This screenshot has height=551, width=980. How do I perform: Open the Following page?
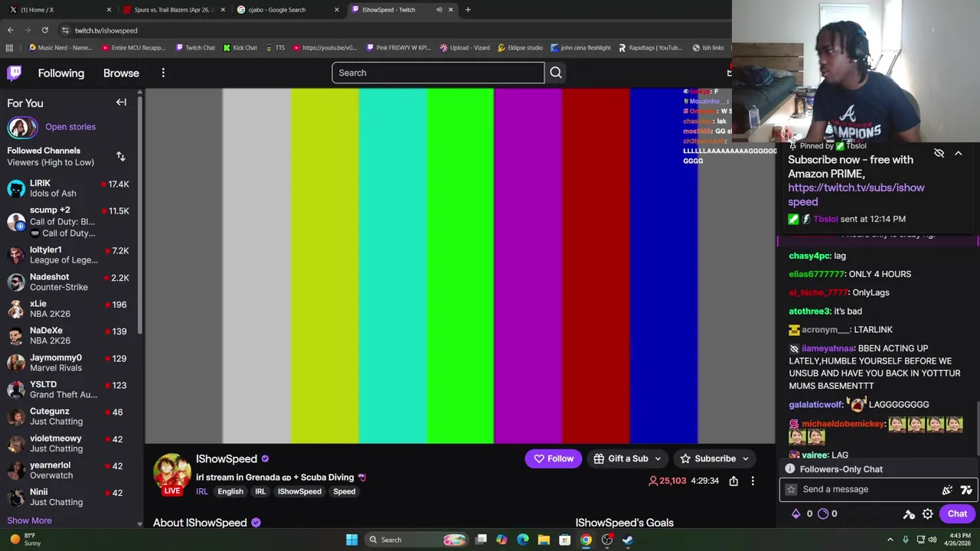pyautogui.click(x=61, y=73)
